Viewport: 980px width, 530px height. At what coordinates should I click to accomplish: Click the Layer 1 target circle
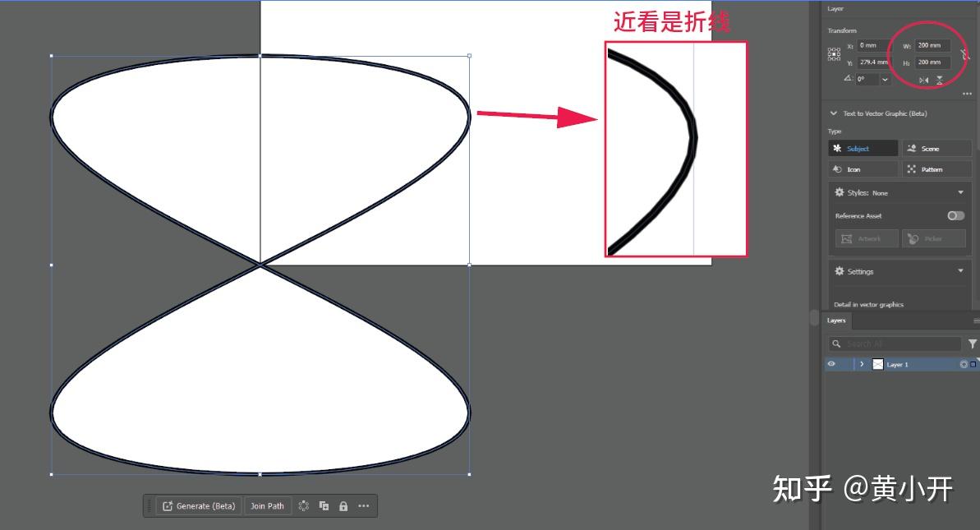[x=964, y=364]
